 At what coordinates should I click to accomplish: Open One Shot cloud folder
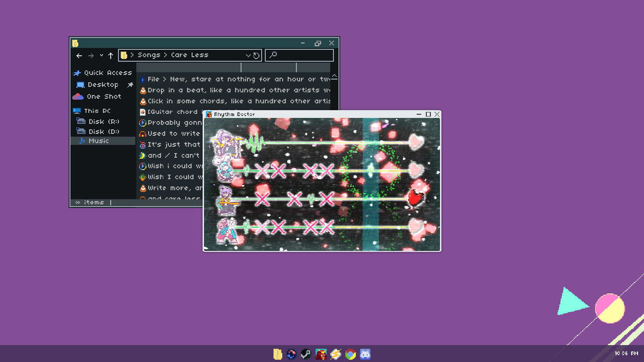tap(97, 96)
